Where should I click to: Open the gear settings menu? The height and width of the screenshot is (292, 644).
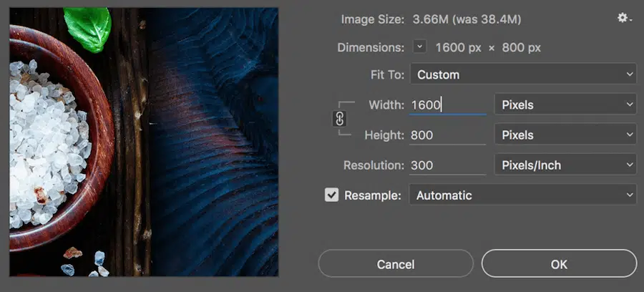(623, 19)
